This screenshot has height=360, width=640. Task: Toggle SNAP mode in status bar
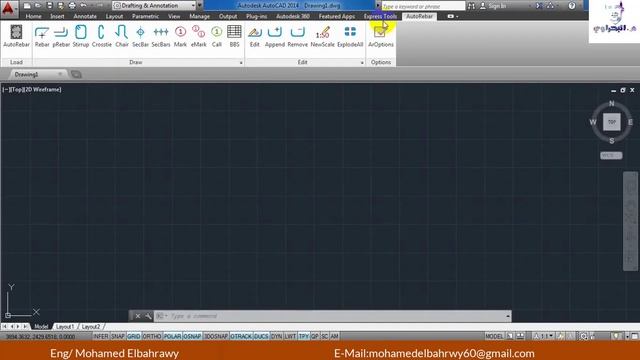point(118,336)
